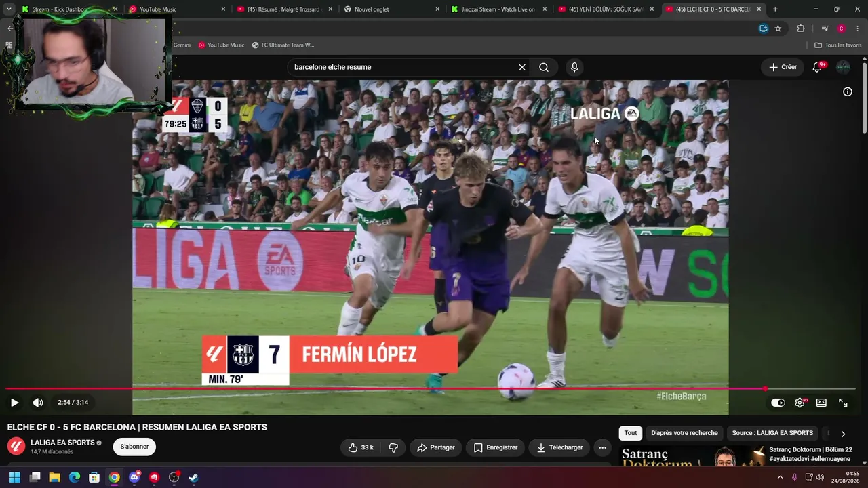Open Task View on the taskbar

[35, 477]
